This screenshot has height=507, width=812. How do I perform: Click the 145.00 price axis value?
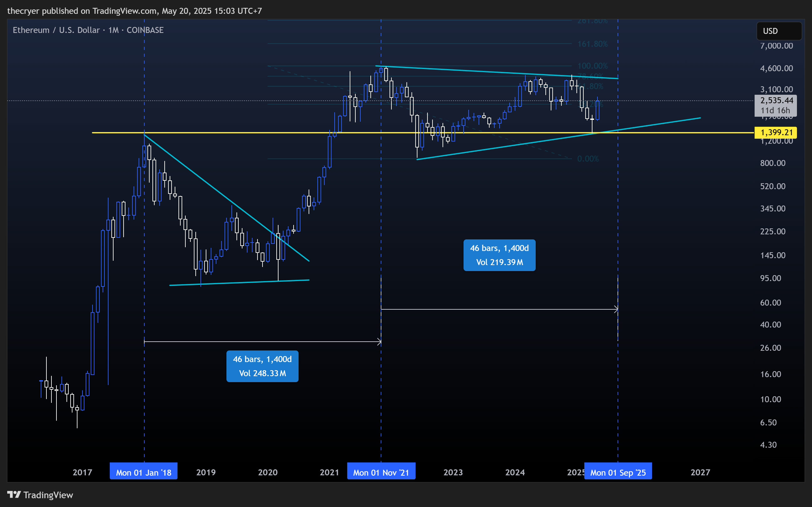point(773,255)
